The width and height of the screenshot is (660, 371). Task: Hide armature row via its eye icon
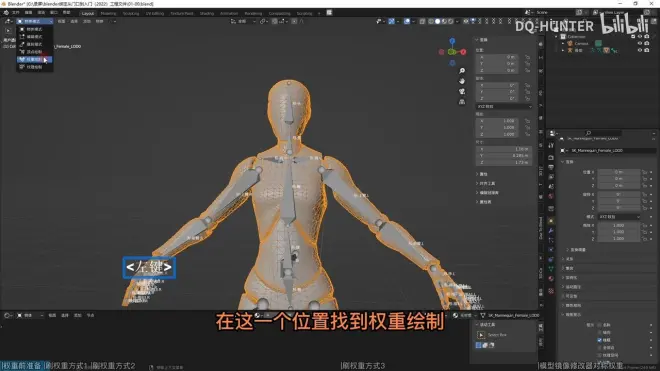[x=640, y=50]
